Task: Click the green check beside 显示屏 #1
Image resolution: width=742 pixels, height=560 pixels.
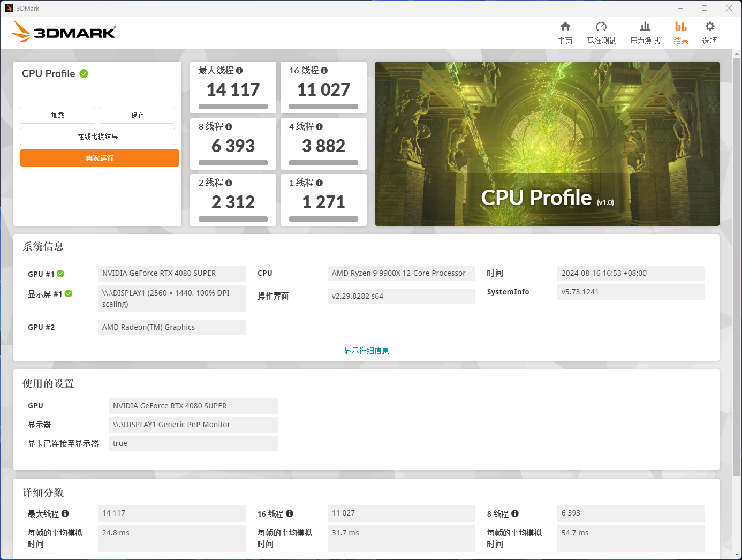Action: point(69,294)
